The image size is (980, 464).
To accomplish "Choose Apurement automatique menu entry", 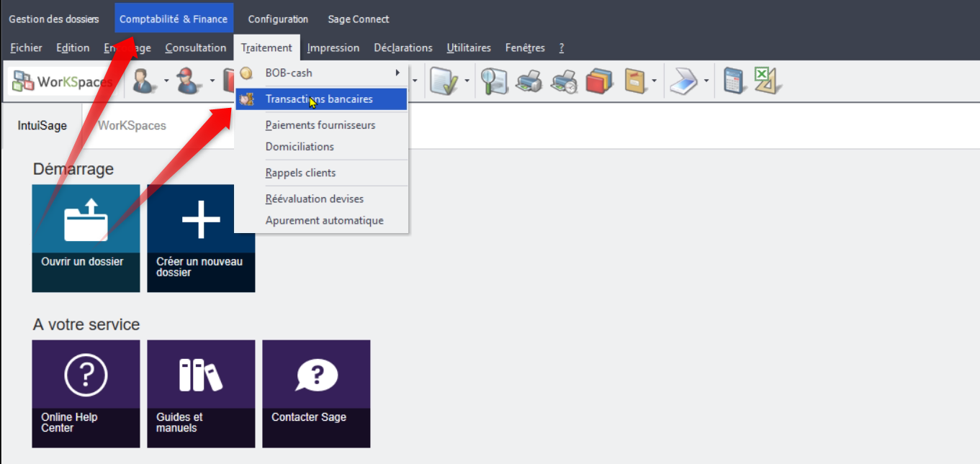I will (321, 220).
